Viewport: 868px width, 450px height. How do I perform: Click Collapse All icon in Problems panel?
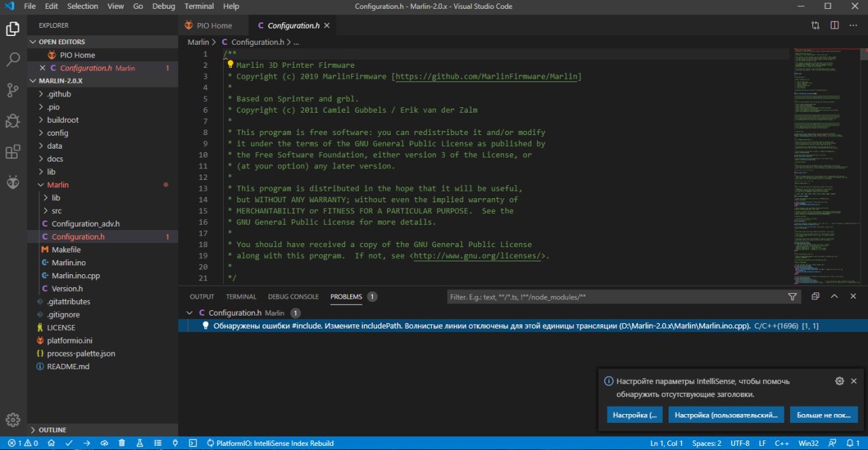815,297
